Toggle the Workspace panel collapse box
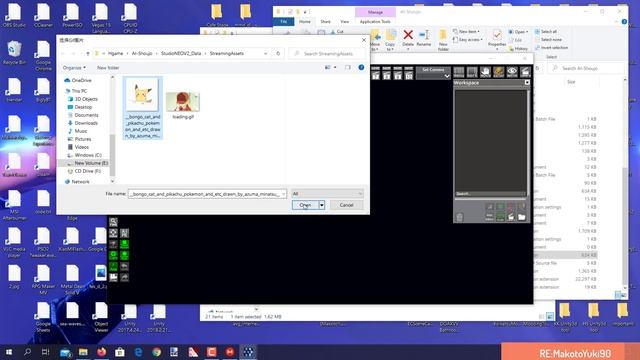This screenshot has height=360, width=640. [x=527, y=82]
